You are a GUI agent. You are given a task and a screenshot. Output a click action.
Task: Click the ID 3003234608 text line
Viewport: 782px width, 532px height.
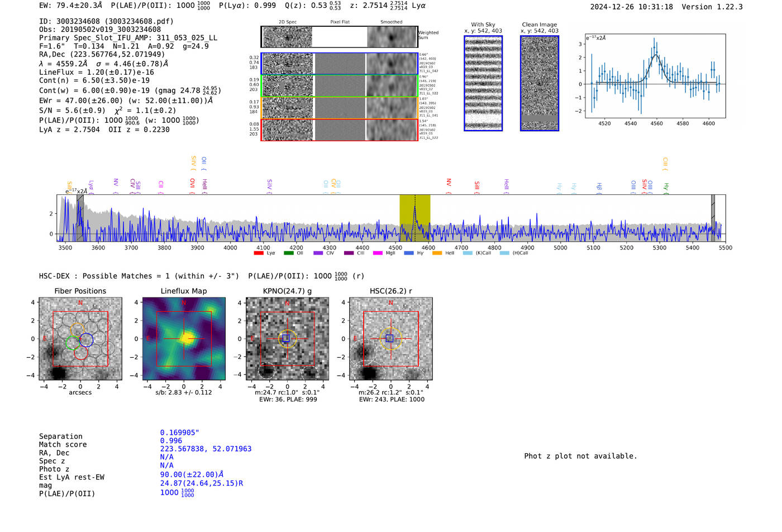point(106,21)
